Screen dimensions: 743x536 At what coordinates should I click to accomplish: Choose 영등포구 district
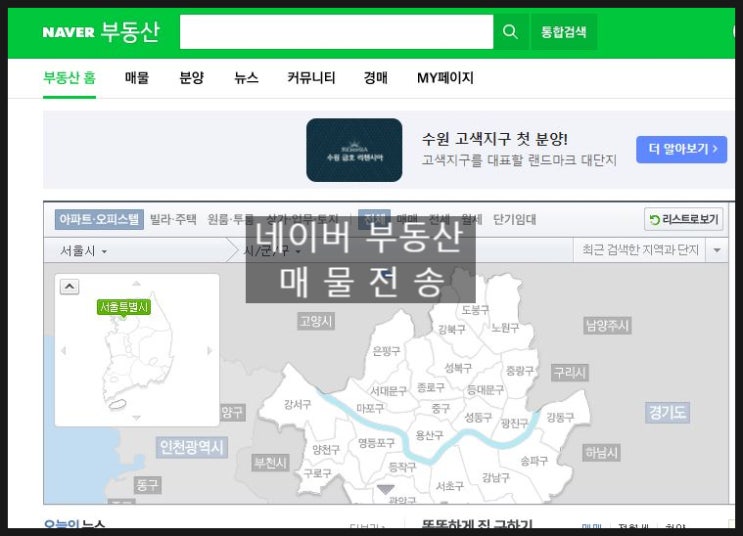tap(376, 443)
